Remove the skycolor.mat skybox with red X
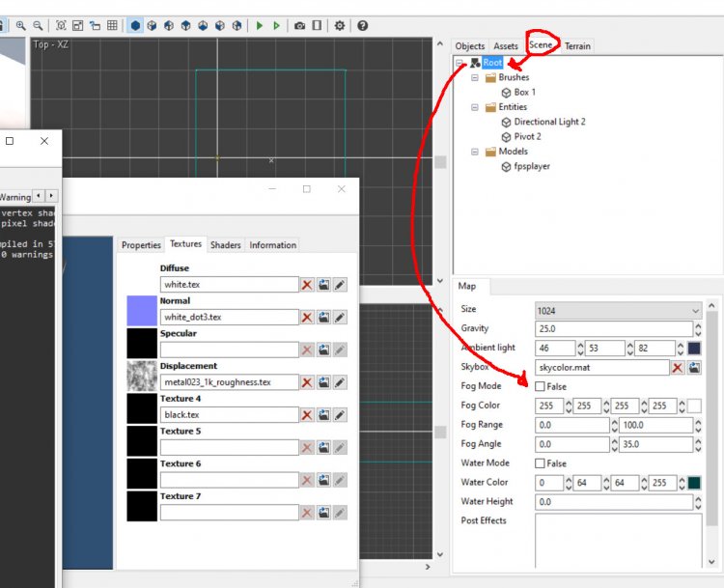This screenshot has width=724, height=588. point(678,368)
